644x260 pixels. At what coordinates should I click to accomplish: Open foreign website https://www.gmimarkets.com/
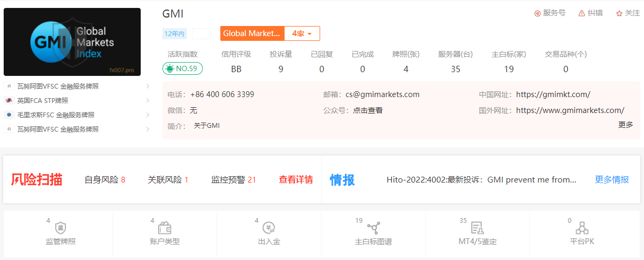click(x=570, y=110)
